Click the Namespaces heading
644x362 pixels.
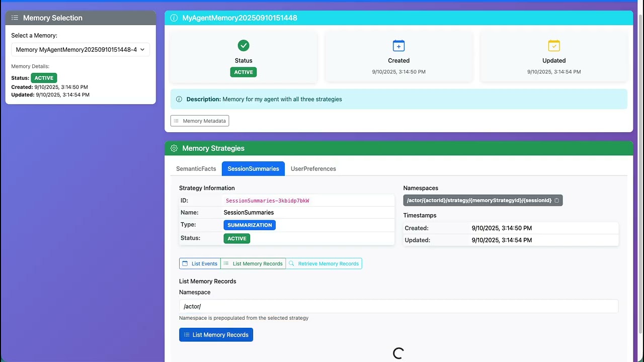pos(421,188)
